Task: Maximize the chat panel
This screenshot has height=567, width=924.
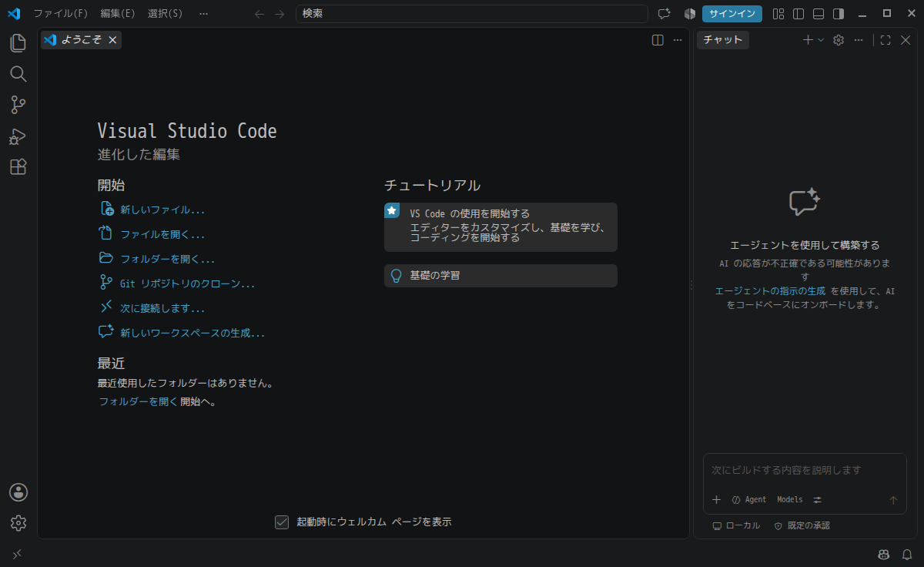Action: (885, 40)
